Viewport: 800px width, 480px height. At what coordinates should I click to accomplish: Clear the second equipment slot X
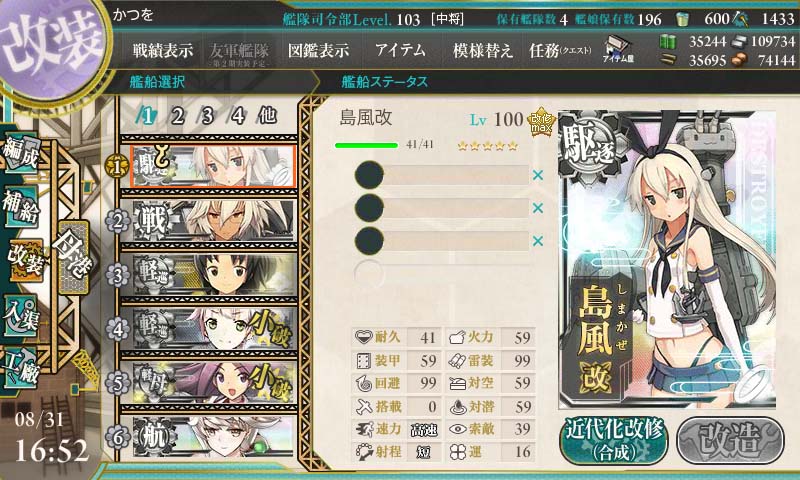538,208
